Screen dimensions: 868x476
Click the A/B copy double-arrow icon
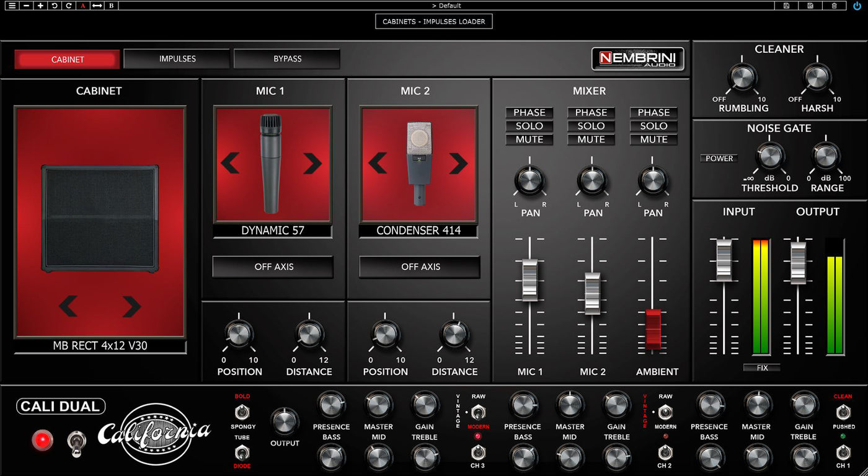click(x=97, y=6)
